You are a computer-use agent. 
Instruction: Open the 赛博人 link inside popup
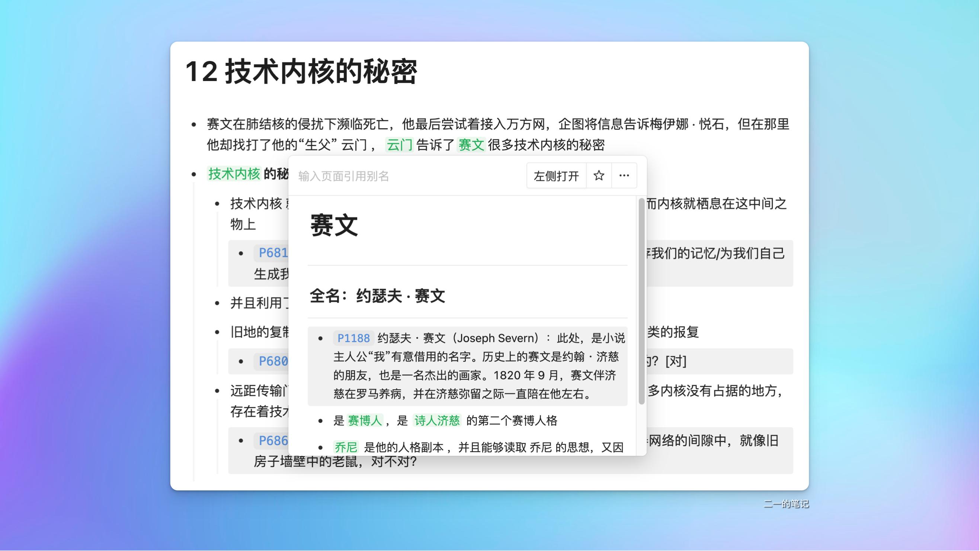(x=365, y=420)
